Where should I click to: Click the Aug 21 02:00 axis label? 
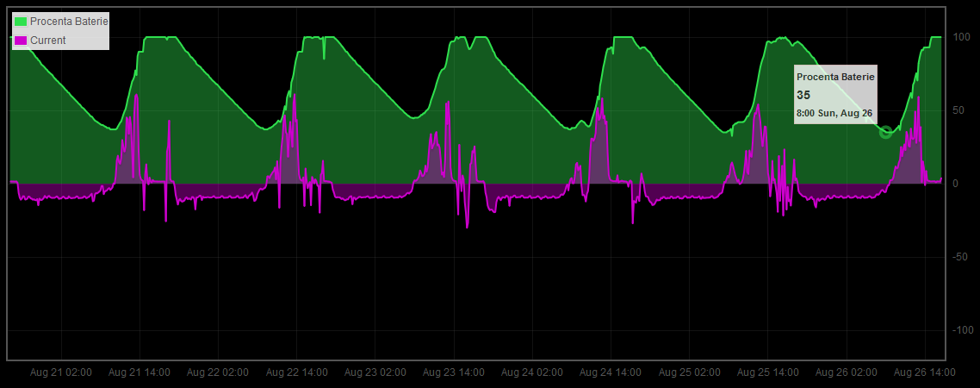(x=61, y=372)
